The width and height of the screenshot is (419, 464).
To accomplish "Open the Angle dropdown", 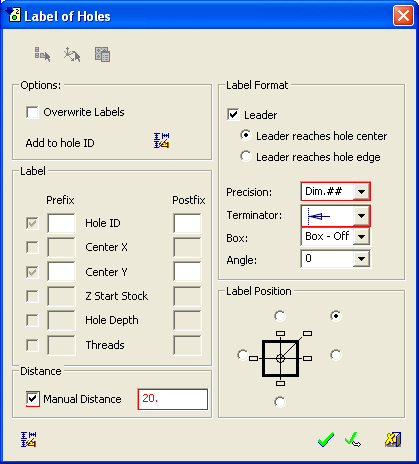I will (x=361, y=259).
